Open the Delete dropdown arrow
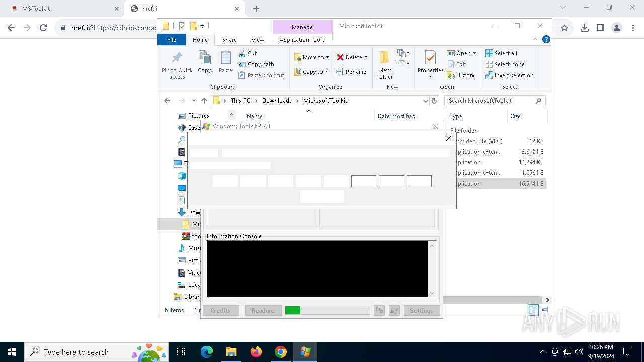The height and width of the screenshot is (362, 644). 366,57
